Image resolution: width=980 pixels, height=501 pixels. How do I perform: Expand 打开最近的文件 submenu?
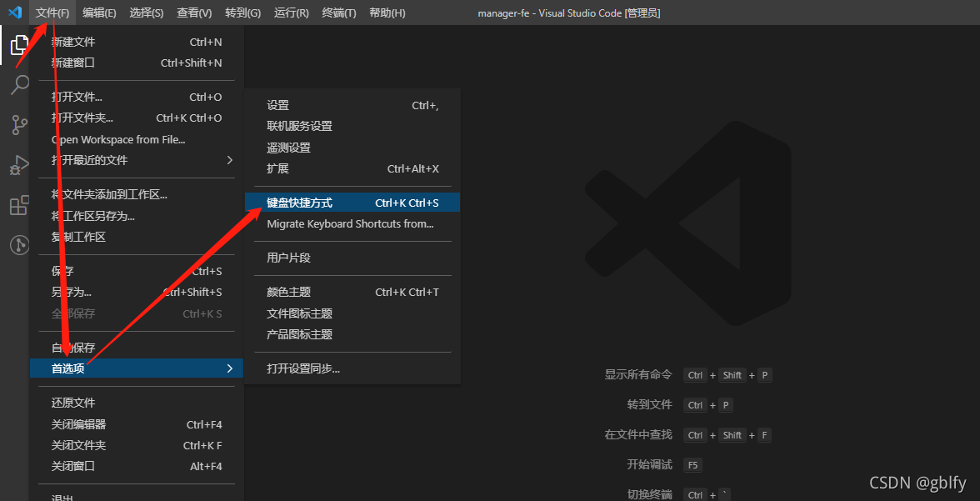pyautogui.click(x=137, y=160)
